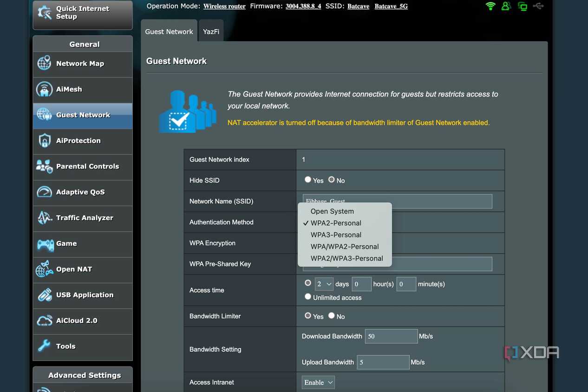The width and height of the screenshot is (588, 392).
Task: Choose WPA3-Personal authentication option
Action: (345, 235)
